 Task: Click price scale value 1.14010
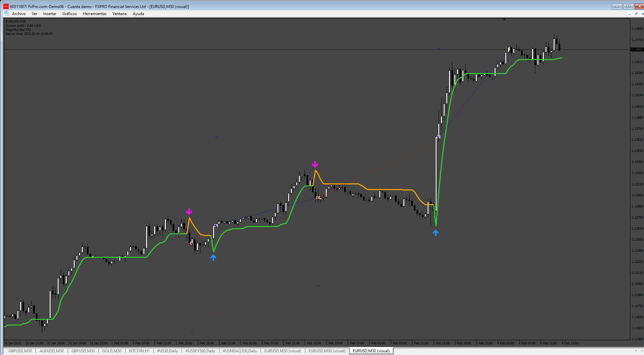tap(637, 107)
